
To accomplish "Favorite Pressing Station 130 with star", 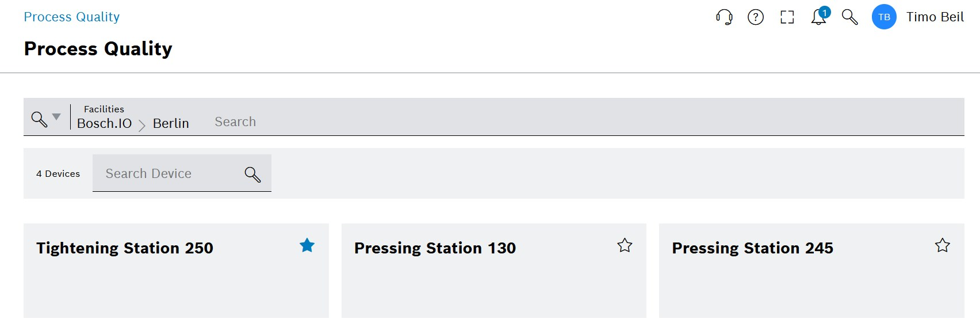I will [x=625, y=245].
